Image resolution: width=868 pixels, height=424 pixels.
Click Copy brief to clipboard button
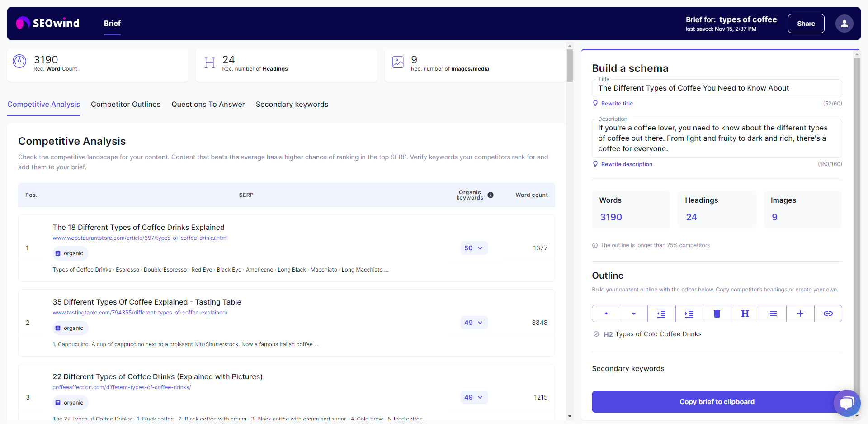click(x=717, y=402)
